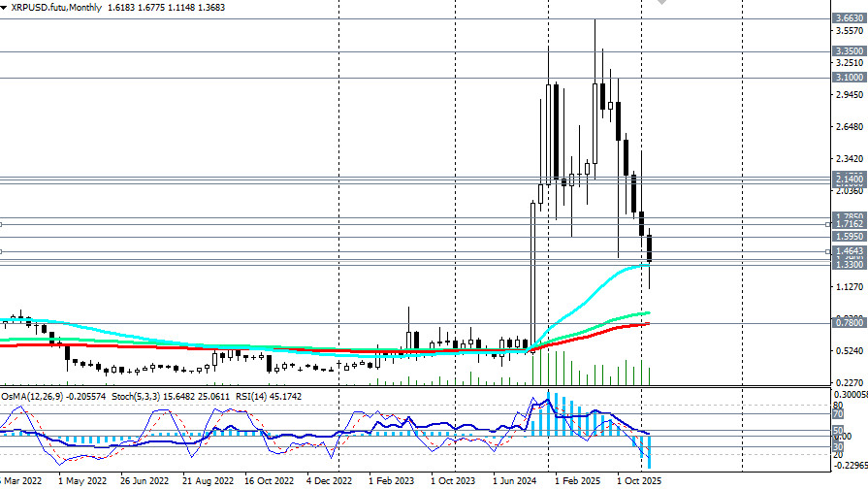
Task: Click the right handle of the 1.4643 line
Action: [827, 251]
